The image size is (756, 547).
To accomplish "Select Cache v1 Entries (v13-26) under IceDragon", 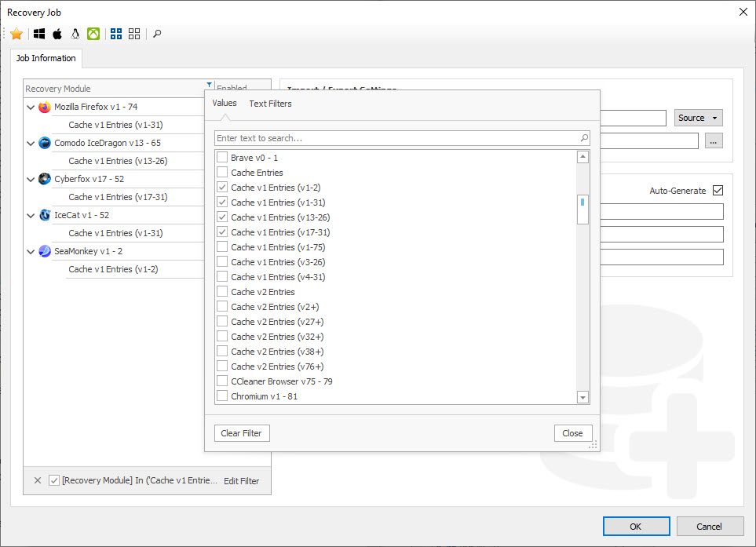I will coord(118,161).
